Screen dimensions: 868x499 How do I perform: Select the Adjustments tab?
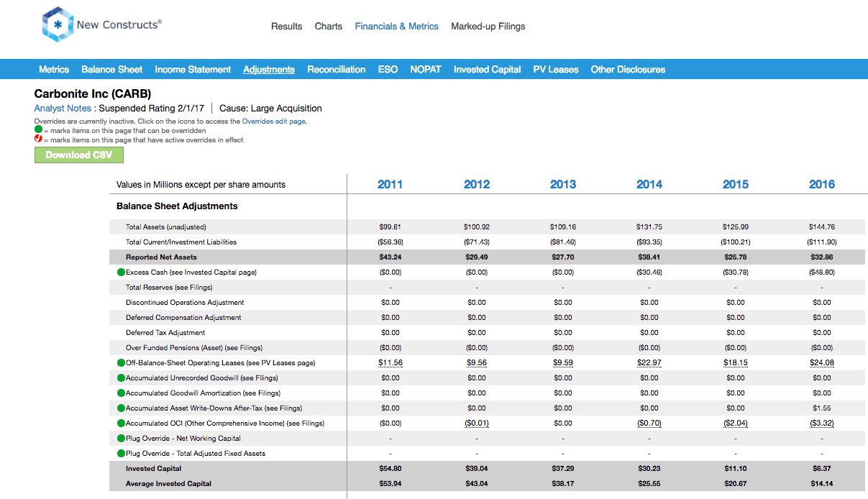[x=269, y=70]
